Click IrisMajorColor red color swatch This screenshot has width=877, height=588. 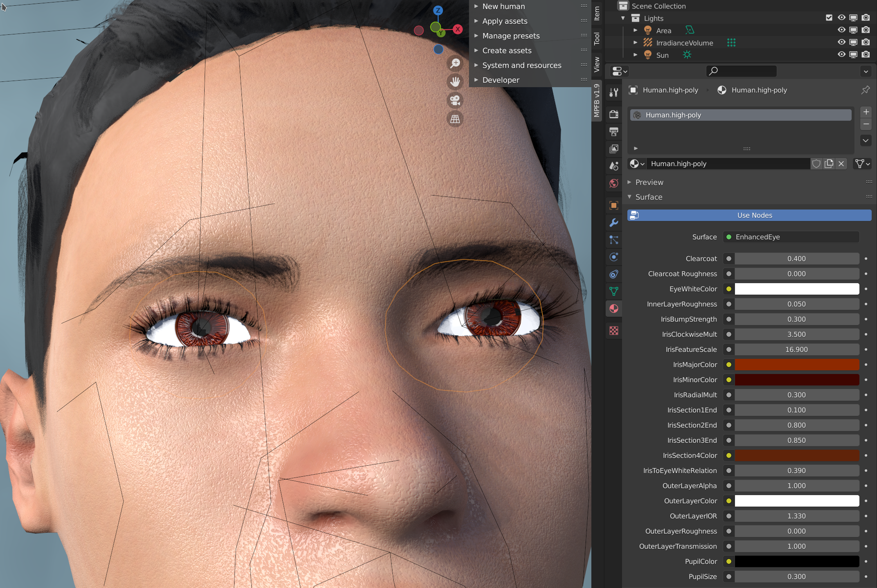796,364
